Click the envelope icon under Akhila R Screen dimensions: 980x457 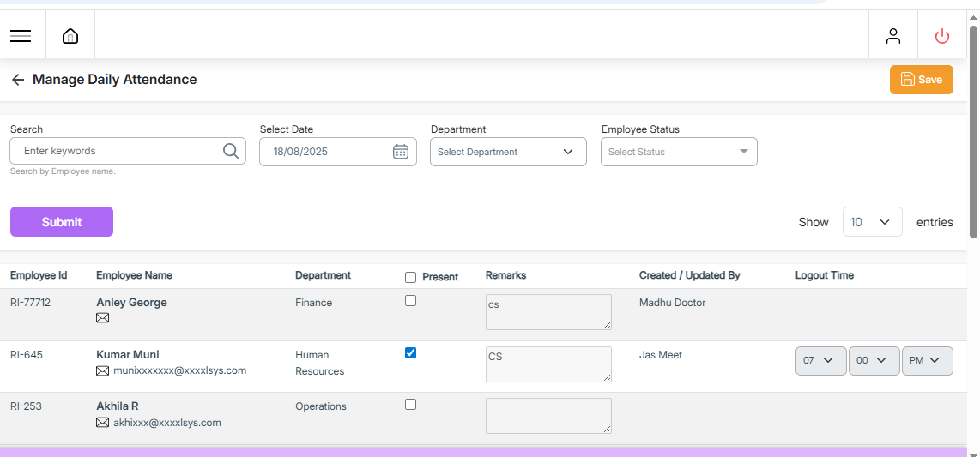103,423
